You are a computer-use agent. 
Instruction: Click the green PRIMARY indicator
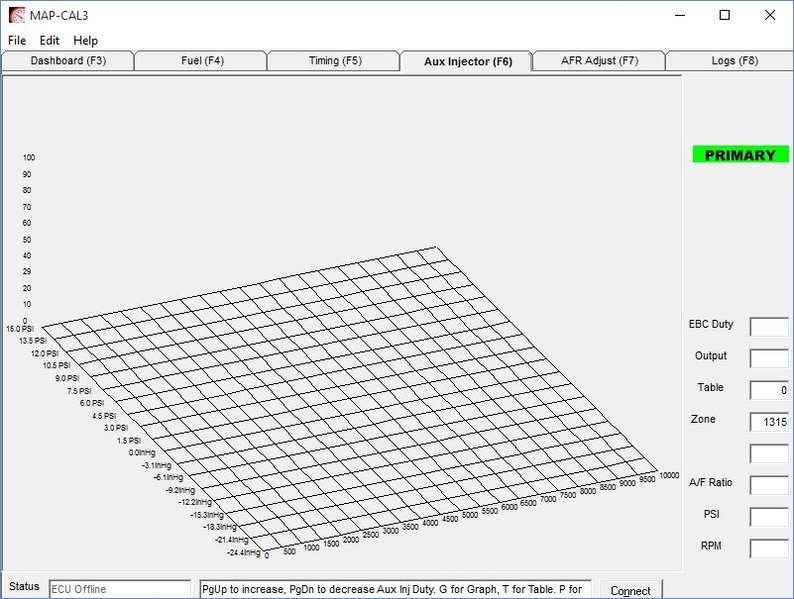coord(740,155)
